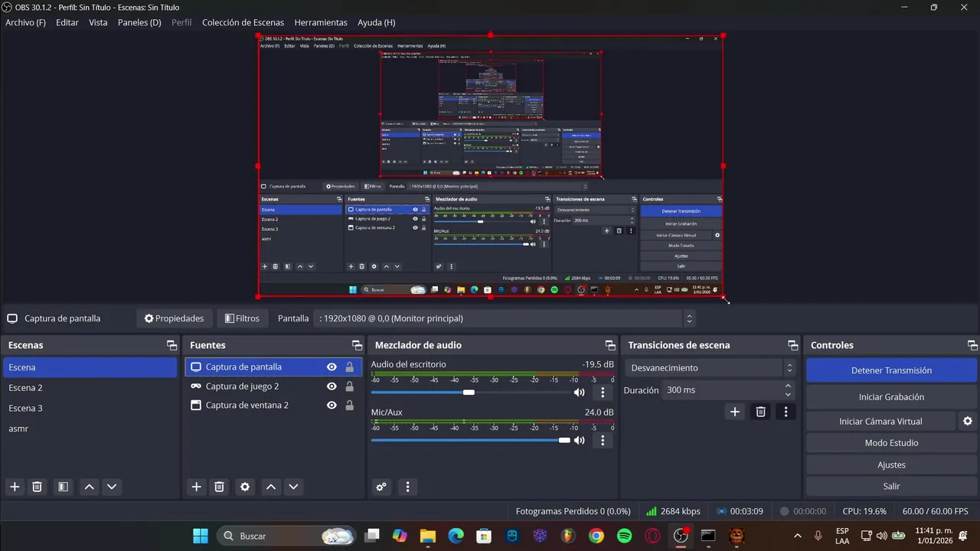The width and height of the screenshot is (980, 551).
Task: Hide the Captura de juego 2 source
Action: point(332,386)
